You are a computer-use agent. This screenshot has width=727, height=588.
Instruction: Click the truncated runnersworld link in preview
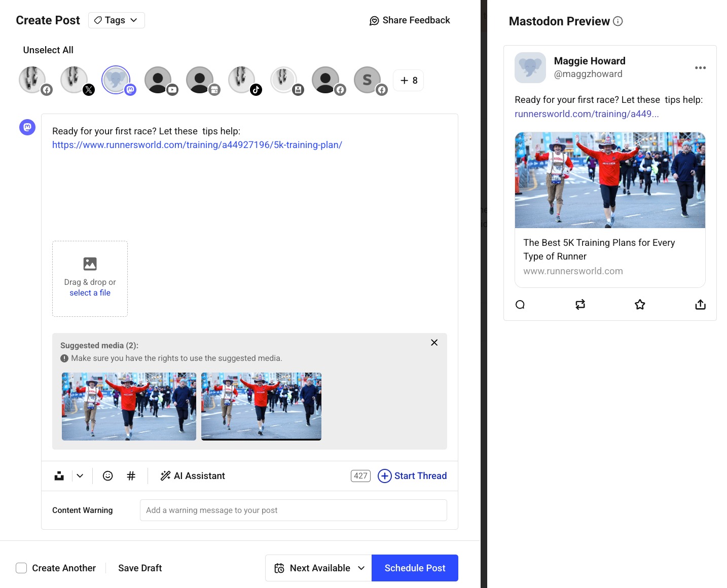coord(587,114)
